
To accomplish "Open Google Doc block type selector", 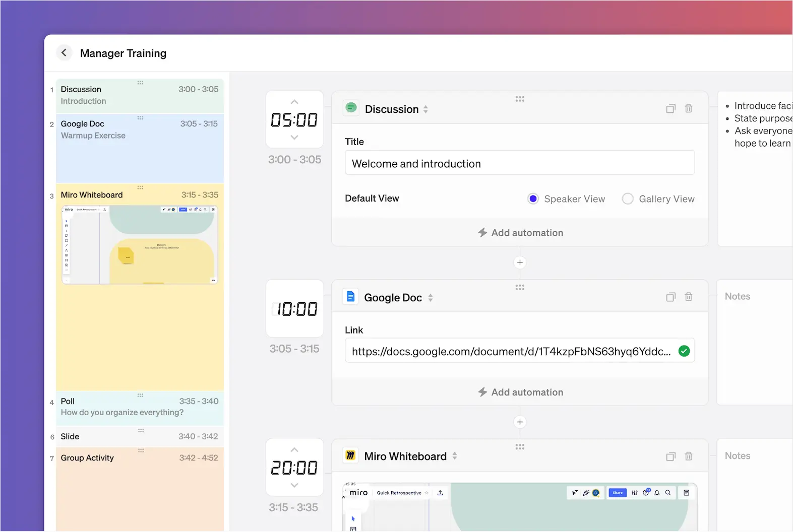I will (431, 298).
